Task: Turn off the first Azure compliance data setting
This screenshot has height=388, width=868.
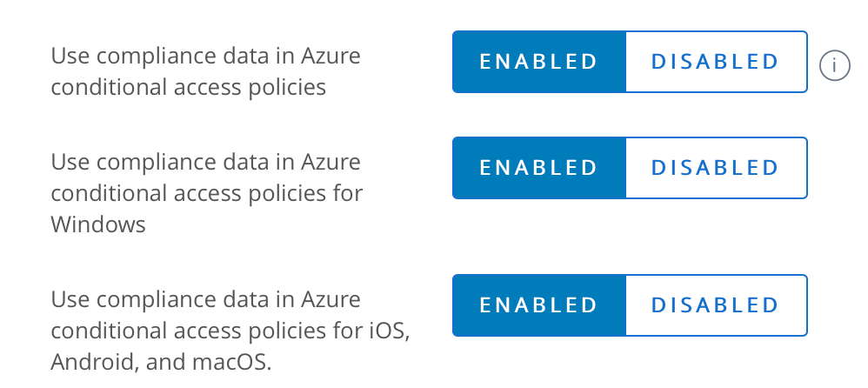Action: 716,62
